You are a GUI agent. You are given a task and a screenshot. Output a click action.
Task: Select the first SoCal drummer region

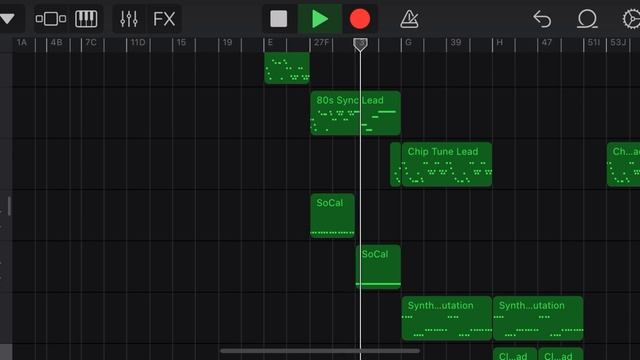[x=332, y=216]
